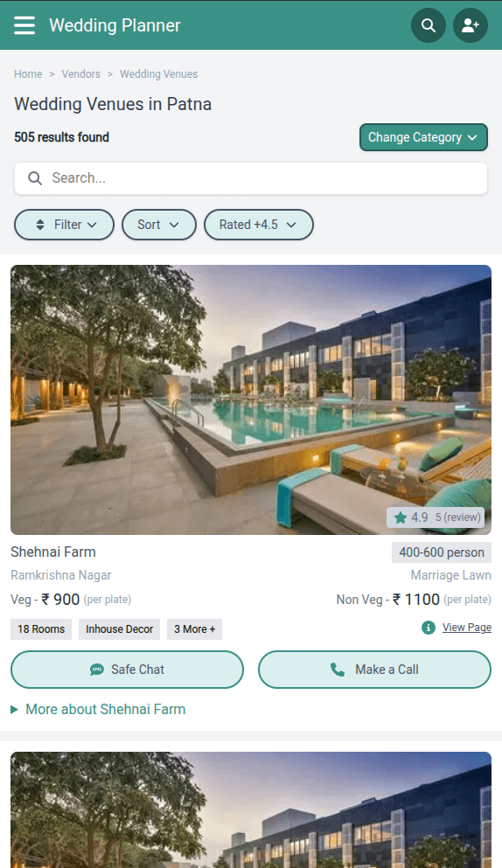Click the magnifier icon in the search box

(x=35, y=178)
